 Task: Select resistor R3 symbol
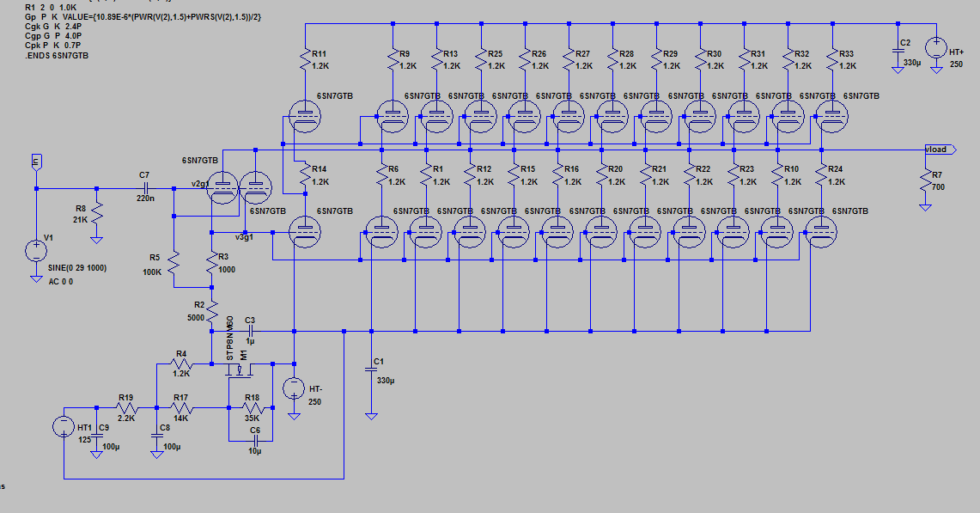coord(212,263)
